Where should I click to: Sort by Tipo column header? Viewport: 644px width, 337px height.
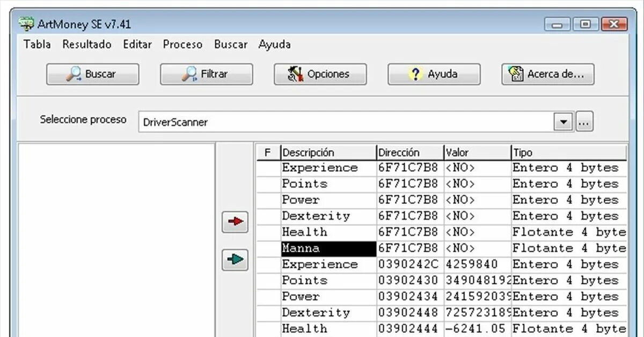[x=569, y=152]
